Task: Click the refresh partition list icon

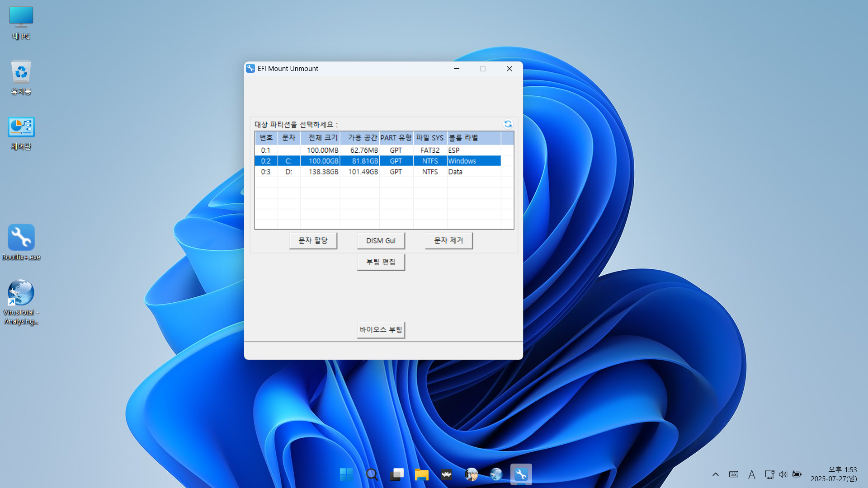Action: pyautogui.click(x=508, y=124)
